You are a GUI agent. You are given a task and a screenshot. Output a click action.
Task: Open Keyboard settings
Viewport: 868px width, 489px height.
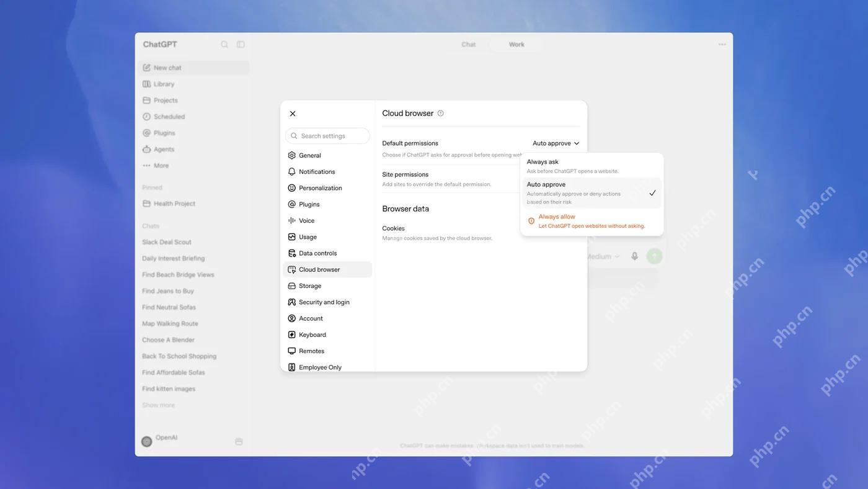coord(327,335)
